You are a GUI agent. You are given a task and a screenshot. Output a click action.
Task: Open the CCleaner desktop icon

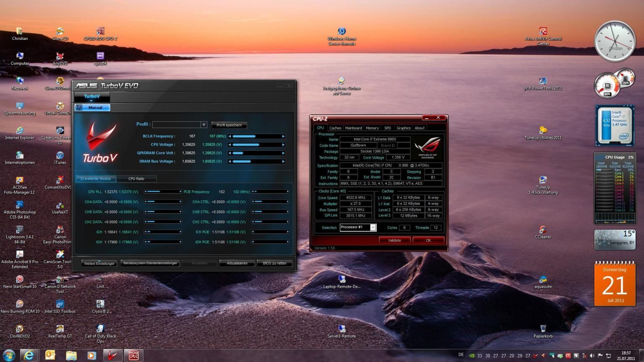(543, 232)
